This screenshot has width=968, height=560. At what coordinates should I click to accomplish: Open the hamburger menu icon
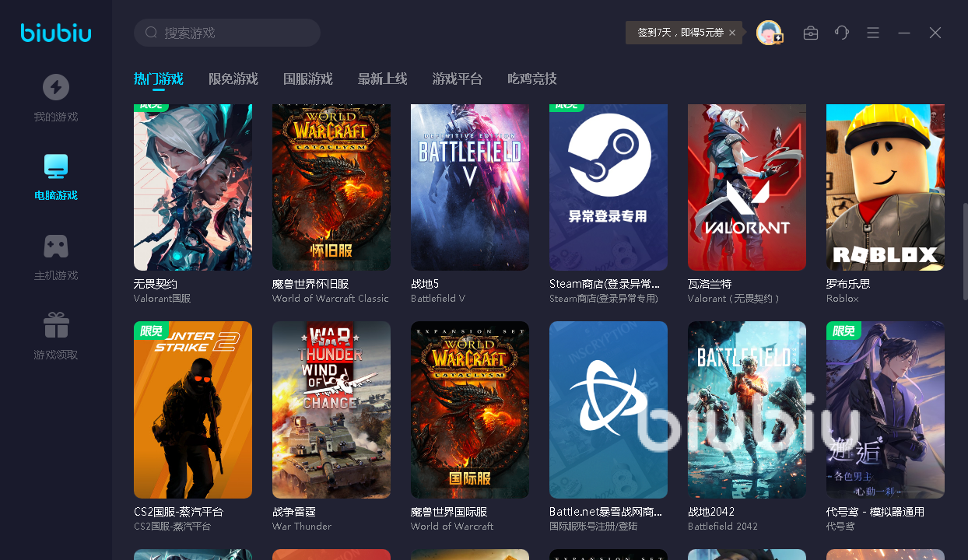point(873,33)
